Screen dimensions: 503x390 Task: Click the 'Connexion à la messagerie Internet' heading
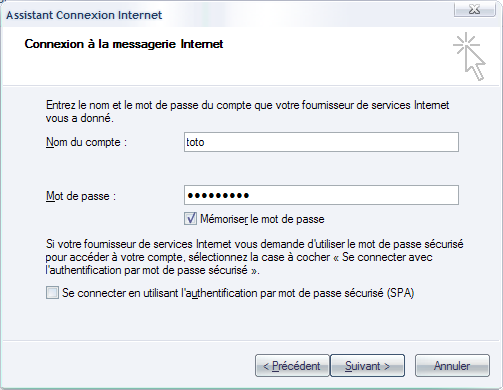click(x=124, y=44)
